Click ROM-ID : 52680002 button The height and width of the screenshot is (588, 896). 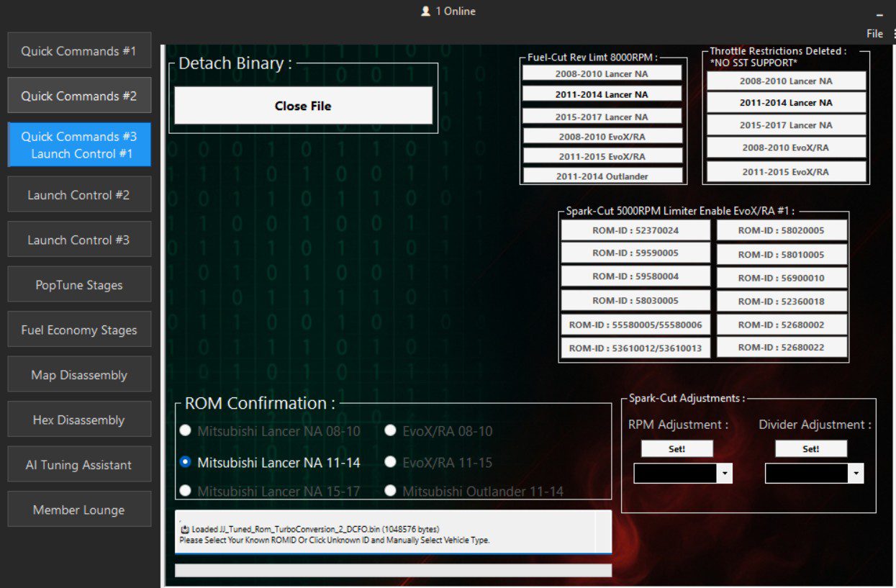(x=782, y=325)
